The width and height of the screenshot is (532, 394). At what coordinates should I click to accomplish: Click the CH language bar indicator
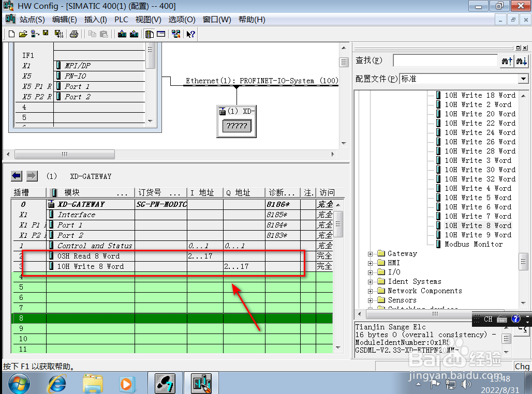click(488, 319)
